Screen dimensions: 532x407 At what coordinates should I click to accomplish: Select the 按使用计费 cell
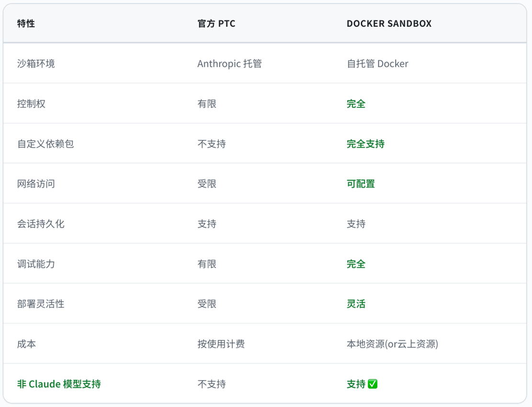pos(221,344)
